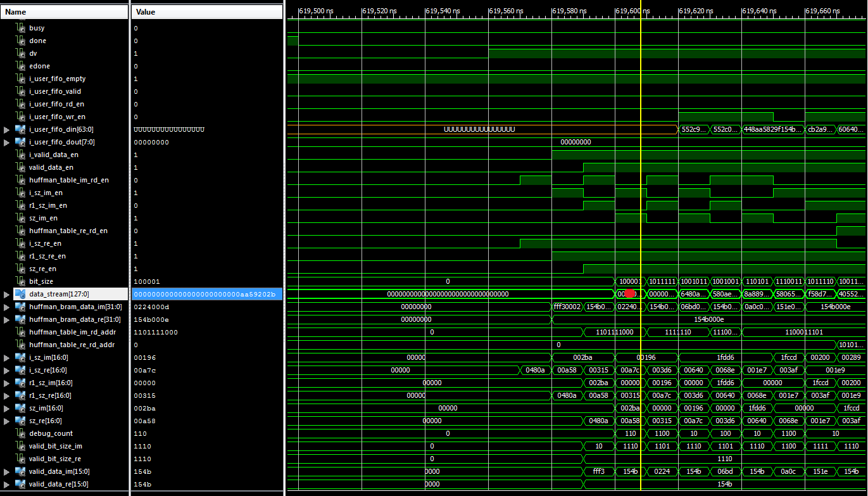
Task: Expand the huffman_bram_data_im[31:0] bus
Action: point(7,307)
